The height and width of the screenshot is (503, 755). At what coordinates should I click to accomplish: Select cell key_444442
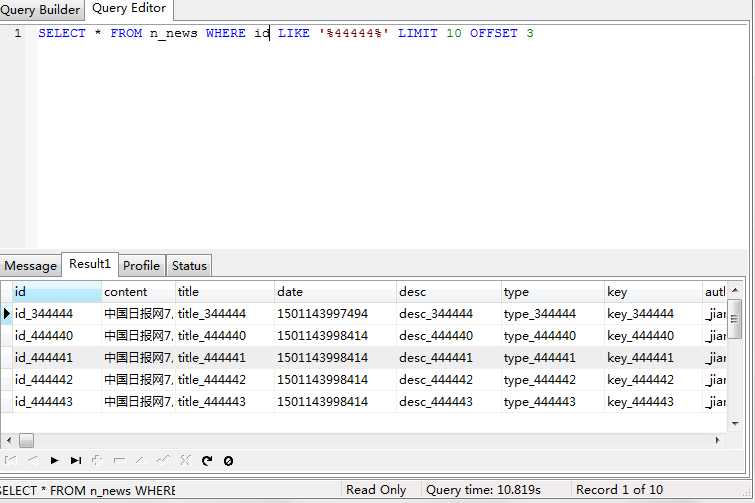[653, 380]
